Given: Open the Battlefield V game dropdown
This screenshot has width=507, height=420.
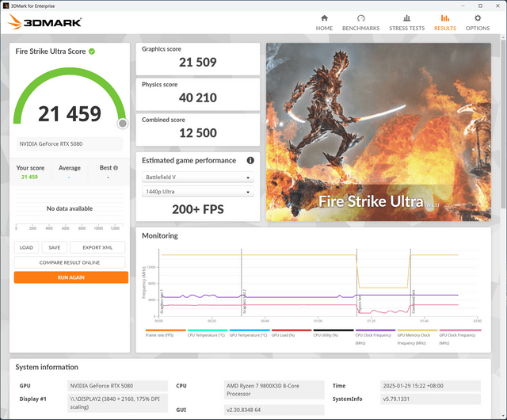Looking at the screenshot, I should click(198, 177).
